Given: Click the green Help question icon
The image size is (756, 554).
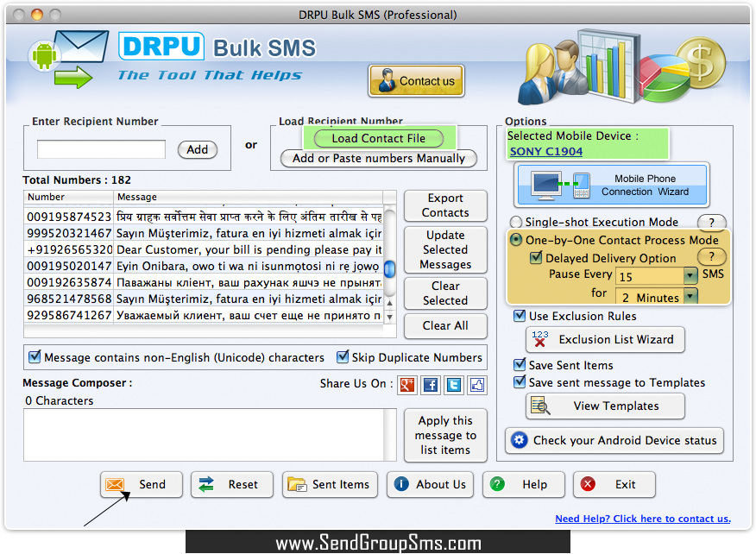Looking at the screenshot, I should [x=497, y=483].
